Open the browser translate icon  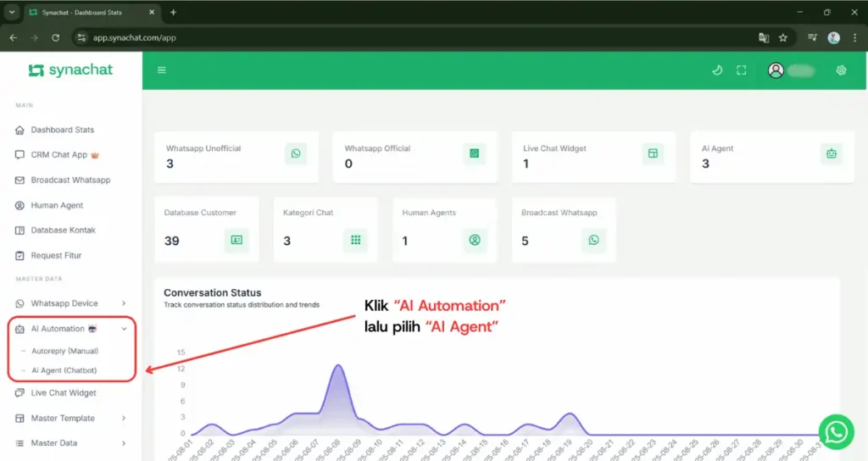764,37
